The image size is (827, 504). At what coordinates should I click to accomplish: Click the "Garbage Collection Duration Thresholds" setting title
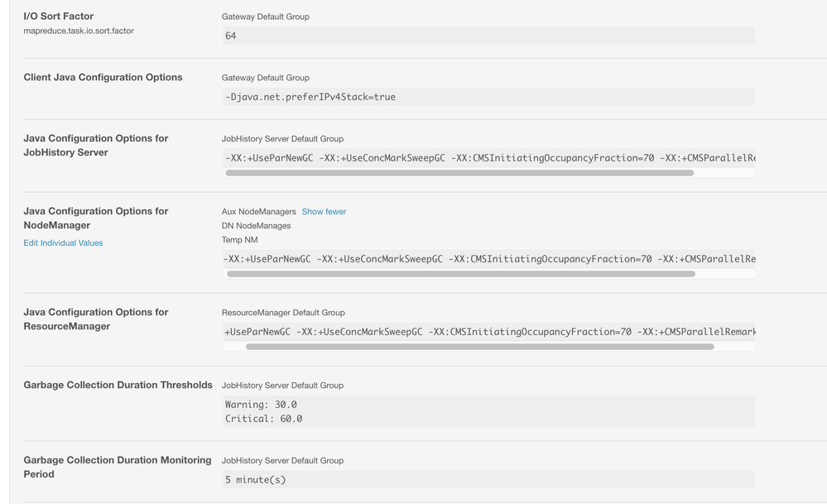(119, 385)
